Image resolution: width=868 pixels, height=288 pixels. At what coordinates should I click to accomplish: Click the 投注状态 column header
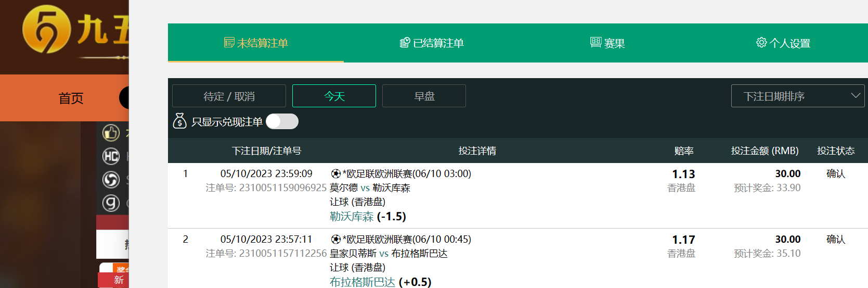click(836, 151)
